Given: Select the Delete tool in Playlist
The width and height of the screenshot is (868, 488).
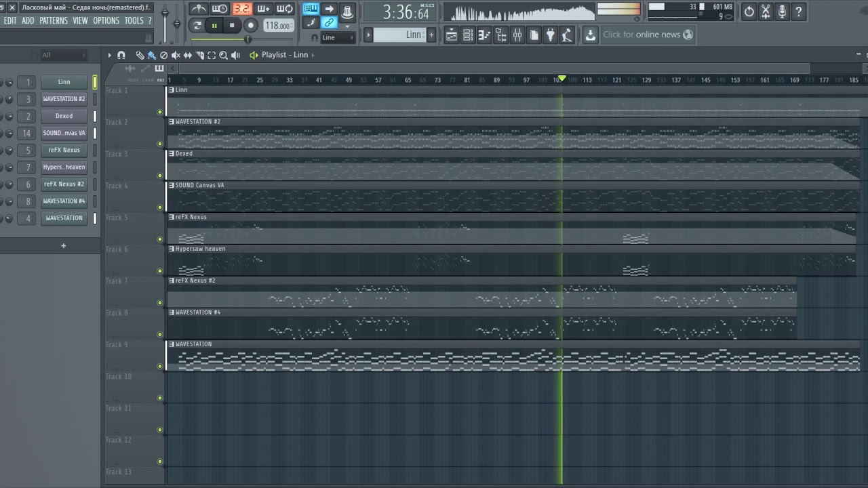Looking at the screenshot, I should [163, 55].
